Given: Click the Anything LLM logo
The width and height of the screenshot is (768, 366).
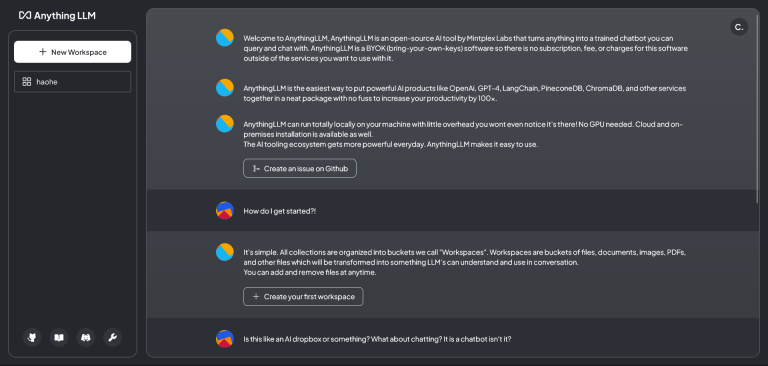Looking at the screenshot, I should pyautogui.click(x=57, y=15).
